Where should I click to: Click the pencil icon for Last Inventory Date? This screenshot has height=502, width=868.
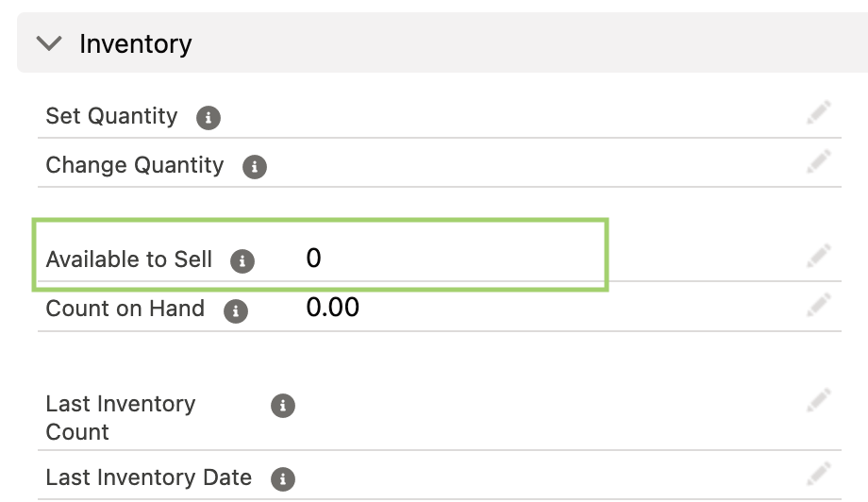tap(819, 473)
